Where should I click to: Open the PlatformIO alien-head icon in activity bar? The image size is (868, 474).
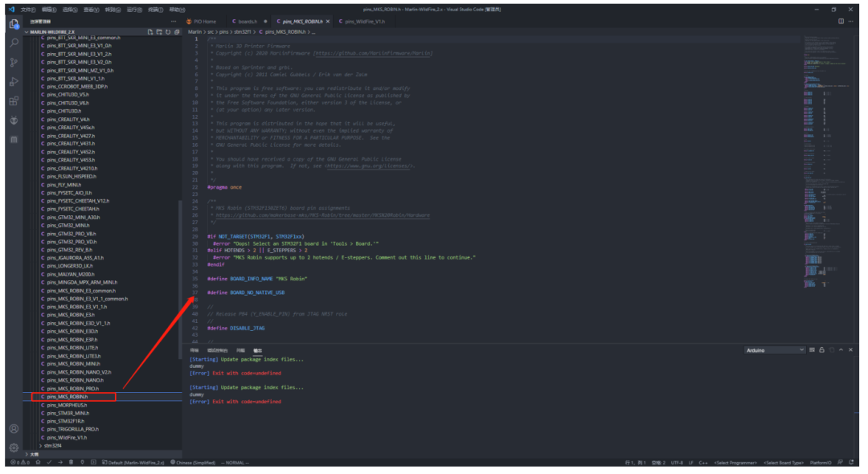[x=14, y=121]
